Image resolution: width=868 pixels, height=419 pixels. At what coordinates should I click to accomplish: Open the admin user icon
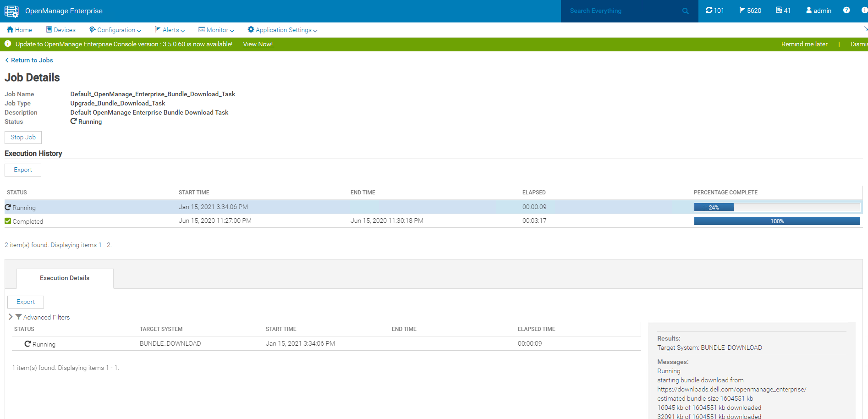809,10
